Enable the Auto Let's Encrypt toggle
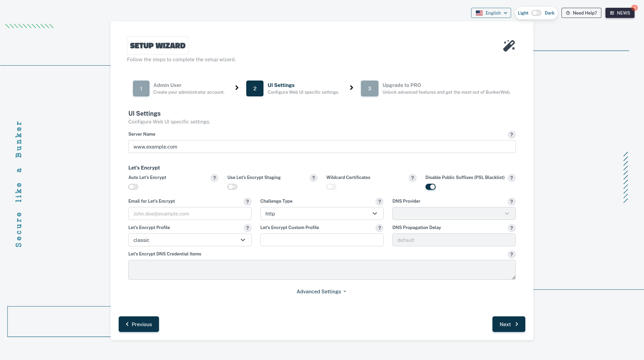The height and width of the screenshot is (360, 644). point(133,187)
